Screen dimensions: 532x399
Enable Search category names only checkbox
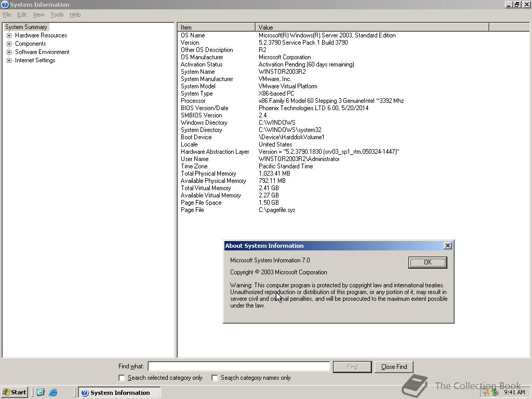215,378
